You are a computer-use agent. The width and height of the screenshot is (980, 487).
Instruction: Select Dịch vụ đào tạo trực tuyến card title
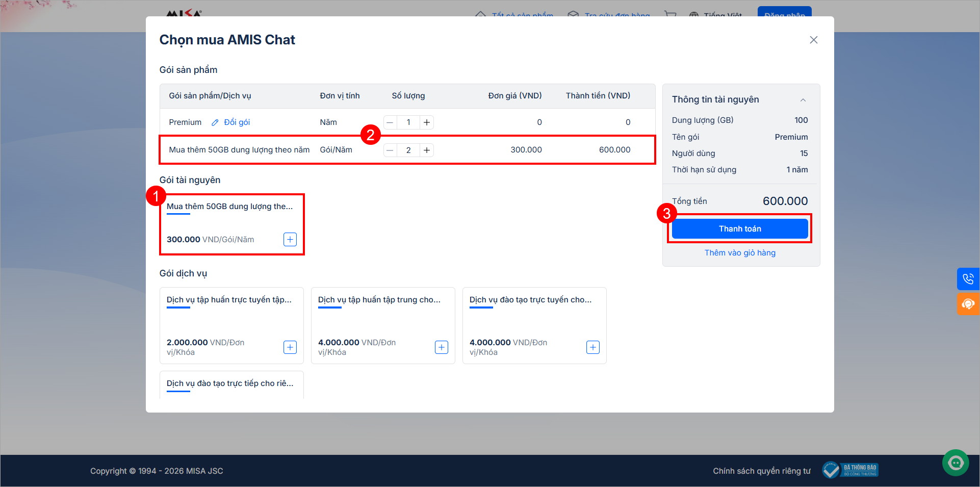tap(531, 300)
